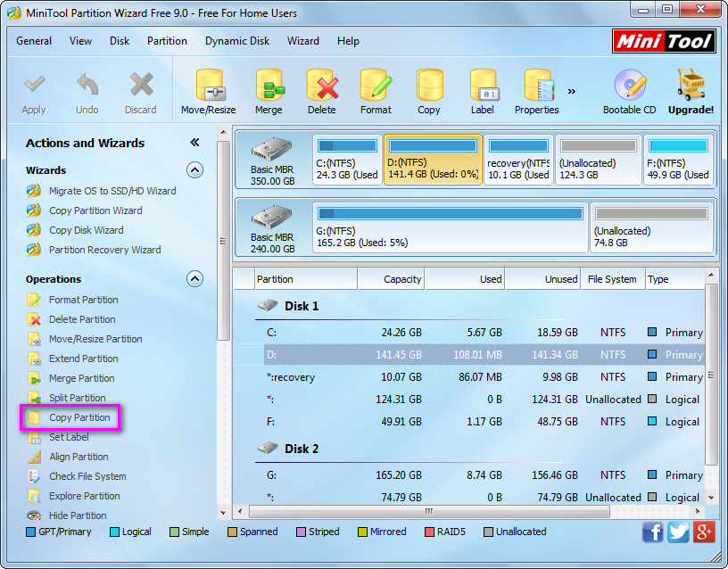728x569 pixels.
Task: Click the Discard X toolbar icon
Action: tap(141, 85)
